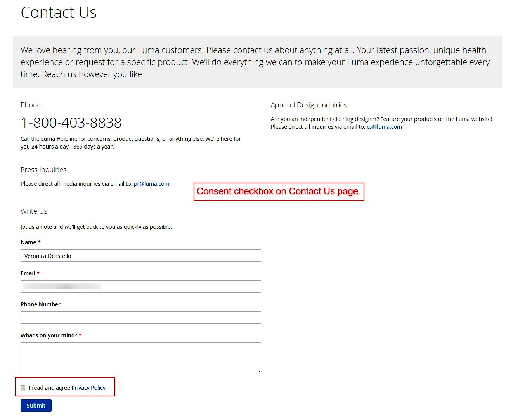Click the "Phone Number" field label
Screen dimensions: 518x420
(40, 304)
